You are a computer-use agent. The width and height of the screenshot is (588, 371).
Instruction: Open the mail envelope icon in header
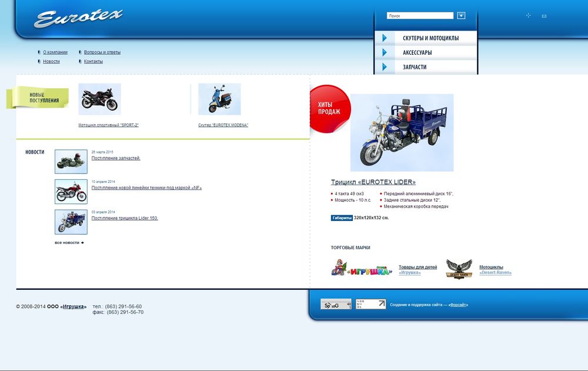click(x=544, y=16)
